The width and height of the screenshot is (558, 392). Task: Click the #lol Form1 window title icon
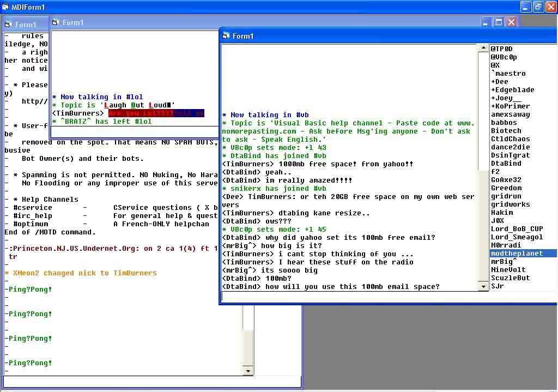coord(56,22)
